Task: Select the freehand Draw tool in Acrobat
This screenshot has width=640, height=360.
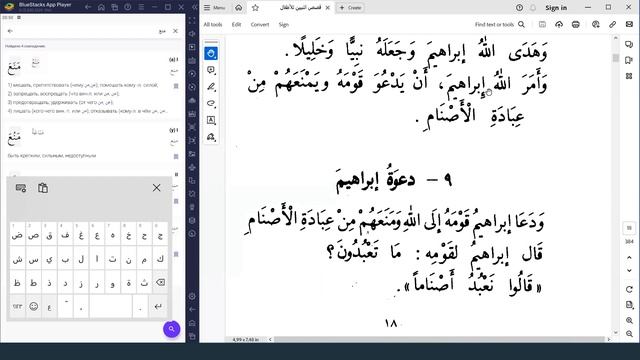Action: (x=211, y=103)
